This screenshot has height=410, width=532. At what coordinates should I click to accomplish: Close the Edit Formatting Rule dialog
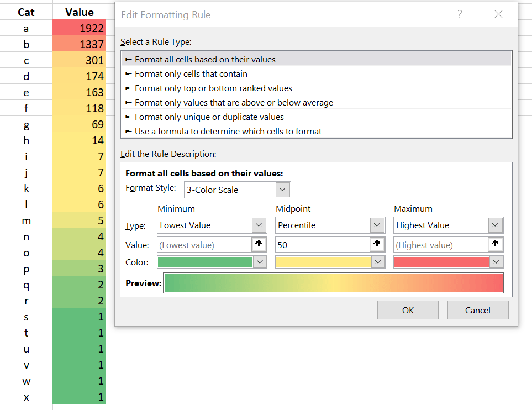click(498, 15)
